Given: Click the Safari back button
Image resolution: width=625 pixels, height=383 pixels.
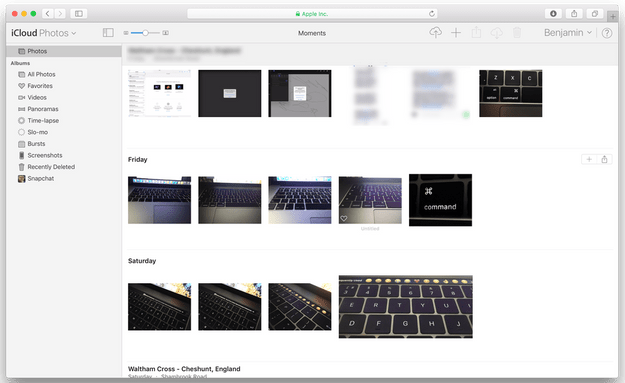Looking at the screenshot, I should pyautogui.click(x=47, y=14).
